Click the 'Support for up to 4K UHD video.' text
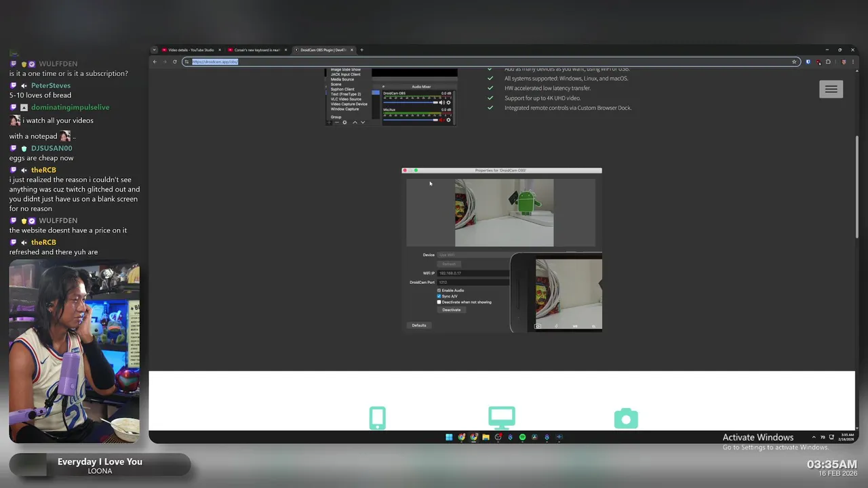Viewport: 868px width, 488px height. pyautogui.click(x=542, y=98)
